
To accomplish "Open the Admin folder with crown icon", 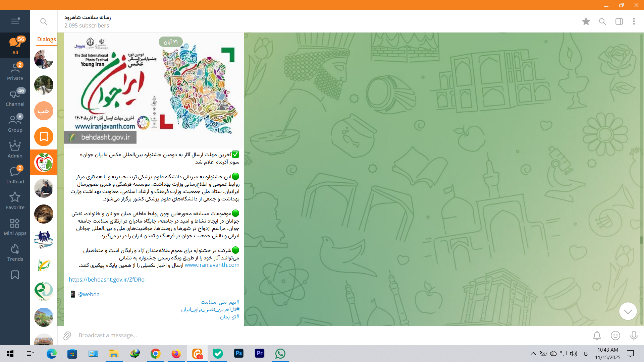I will (x=15, y=149).
